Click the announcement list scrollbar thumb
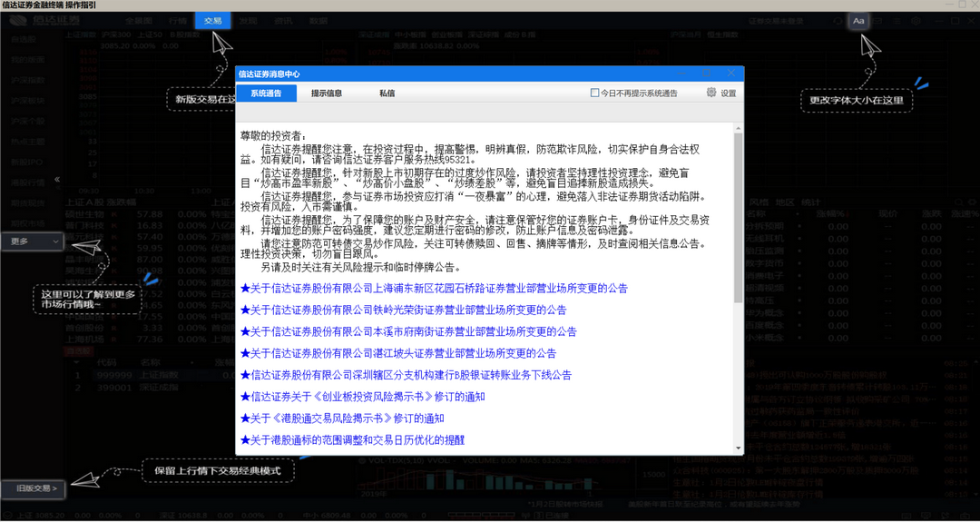980x522 pixels. pyautogui.click(x=738, y=218)
